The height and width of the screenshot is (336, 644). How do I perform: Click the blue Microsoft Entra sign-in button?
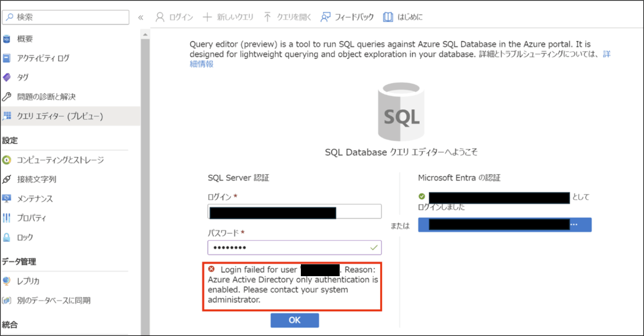pyautogui.click(x=505, y=225)
